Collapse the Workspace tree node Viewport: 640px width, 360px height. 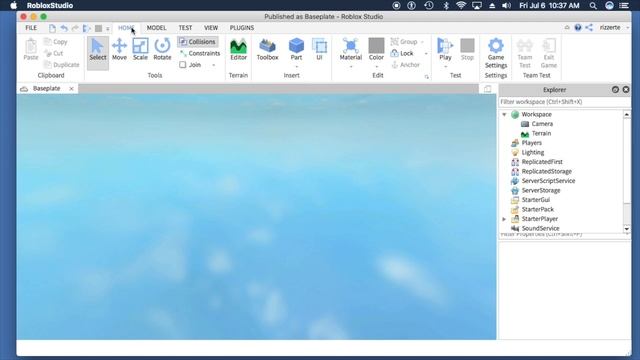(504, 114)
